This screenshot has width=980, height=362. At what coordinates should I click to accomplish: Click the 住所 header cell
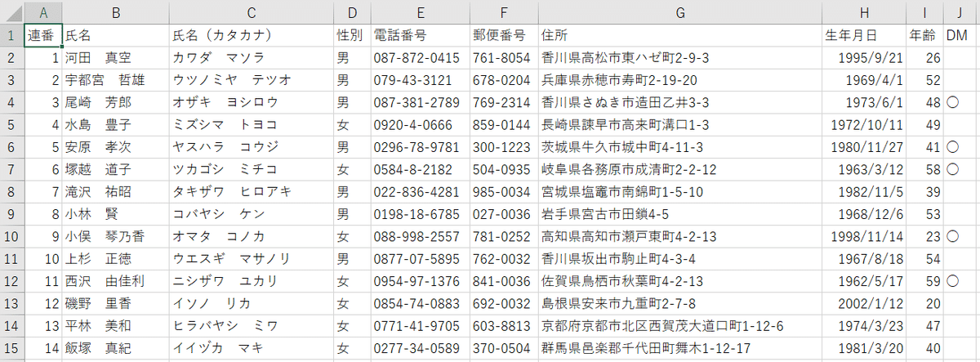[x=679, y=36]
